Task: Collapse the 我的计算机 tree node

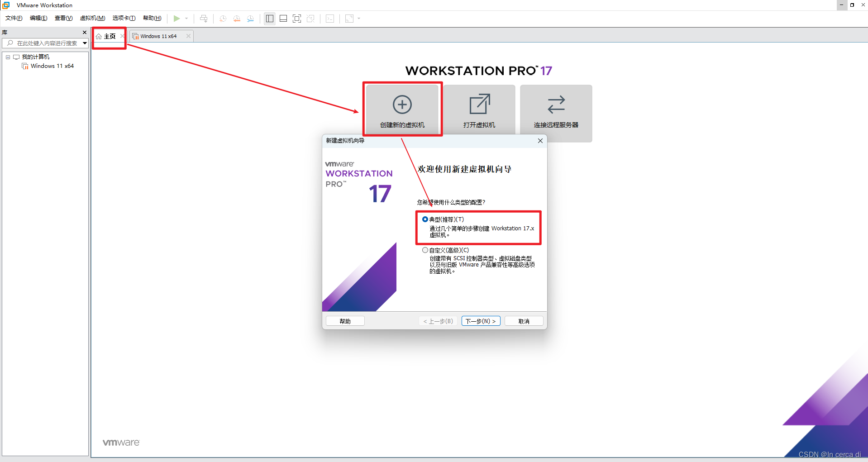Action: (x=8, y=57)
